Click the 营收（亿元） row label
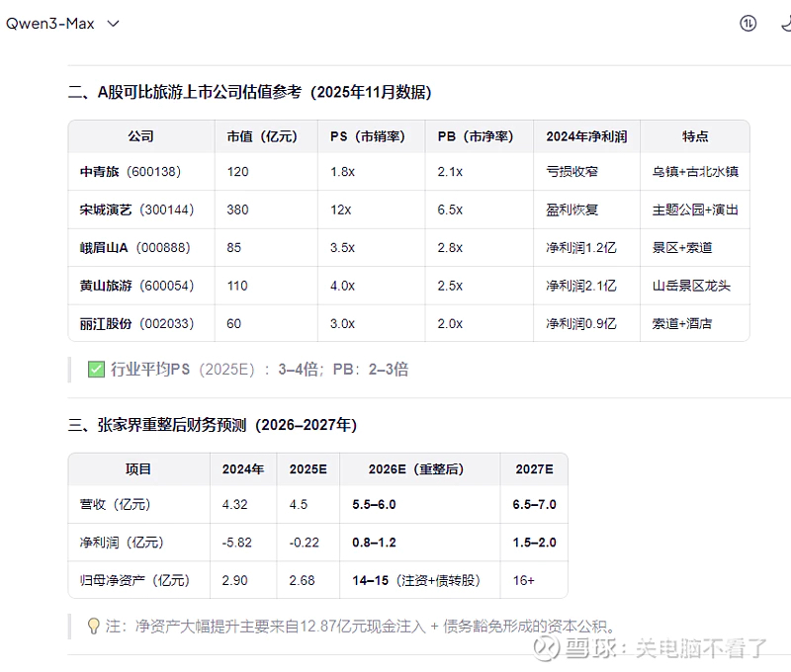Screen dimensions: 791x672 coord(115,505)
